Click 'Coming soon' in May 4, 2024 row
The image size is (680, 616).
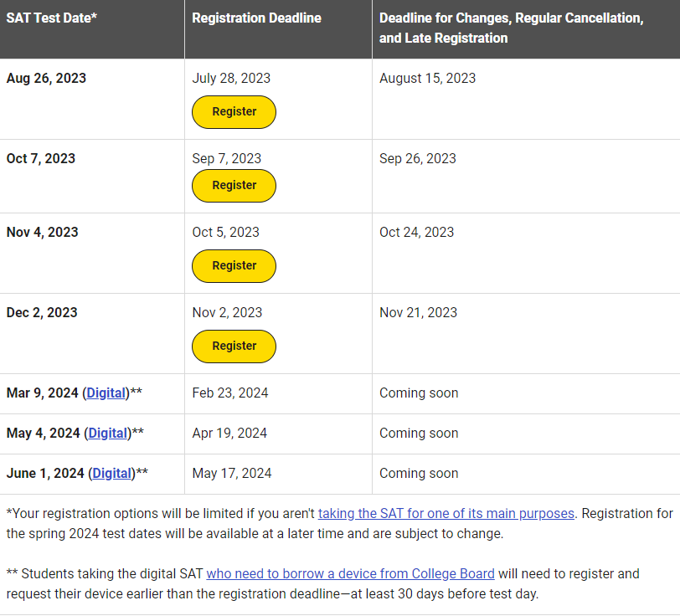coord(419,433)
